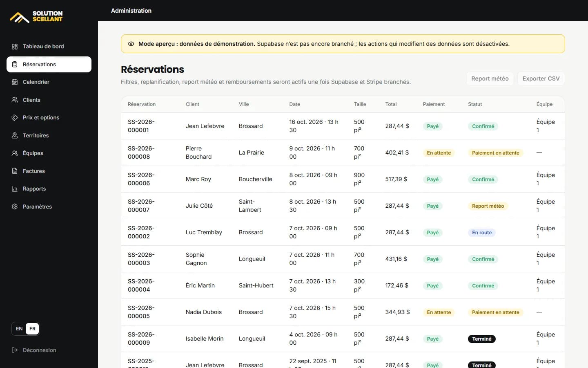588x368 pixels.
Task: Click the Paiement column header
Action: tap(434, 104)
